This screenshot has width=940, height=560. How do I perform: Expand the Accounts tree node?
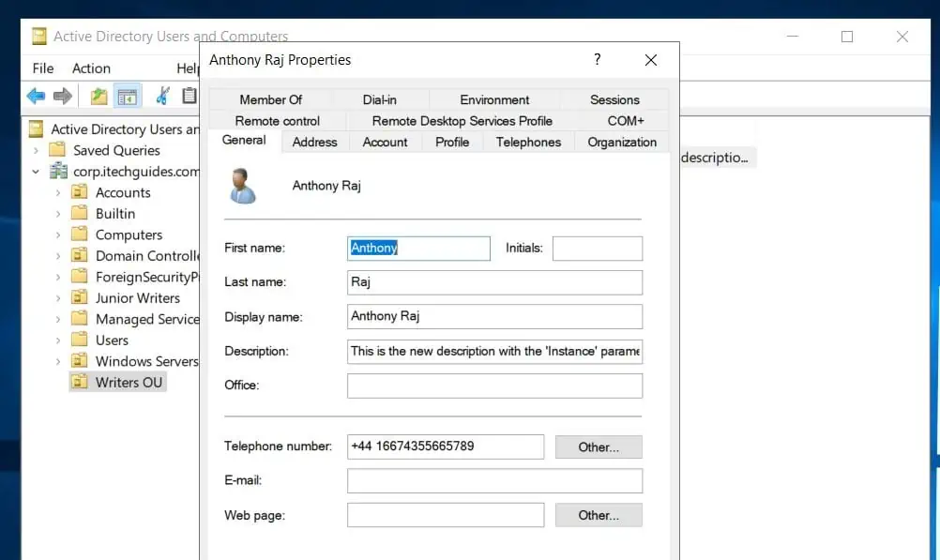(58, 193)
